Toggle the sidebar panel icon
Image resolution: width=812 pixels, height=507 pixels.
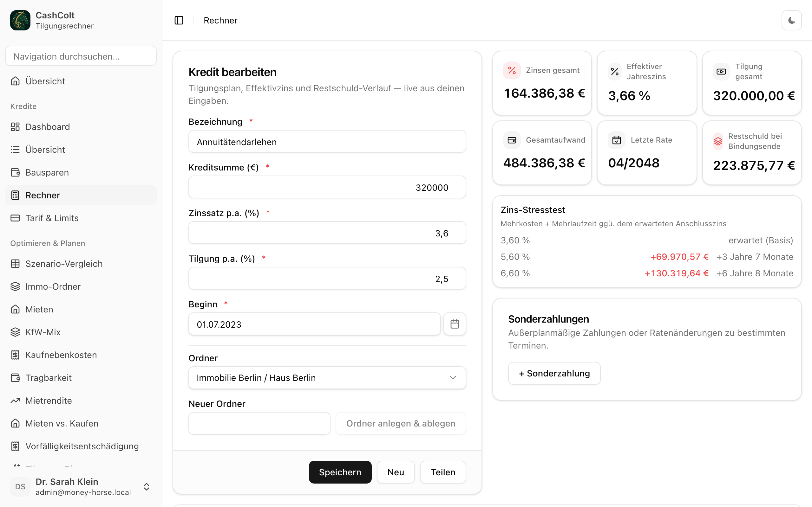[179, 21]
